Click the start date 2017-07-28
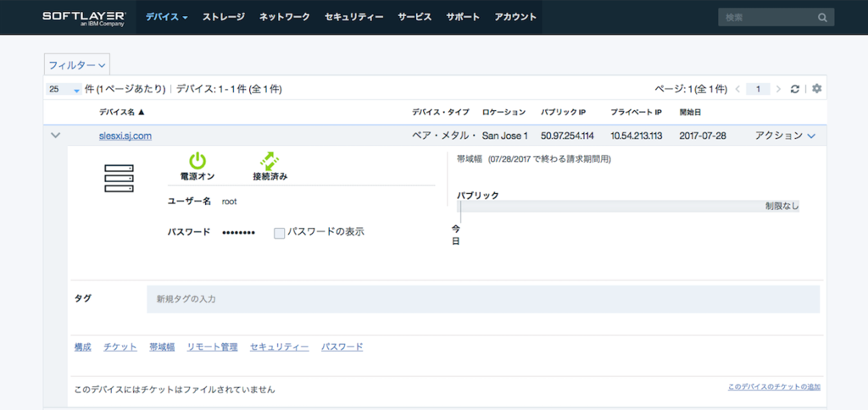This screenshot has height=410, width=868. pos(703,136)
